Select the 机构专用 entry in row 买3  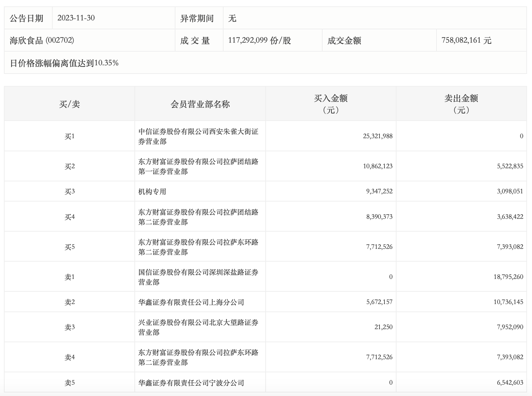(x=152, y=191)
